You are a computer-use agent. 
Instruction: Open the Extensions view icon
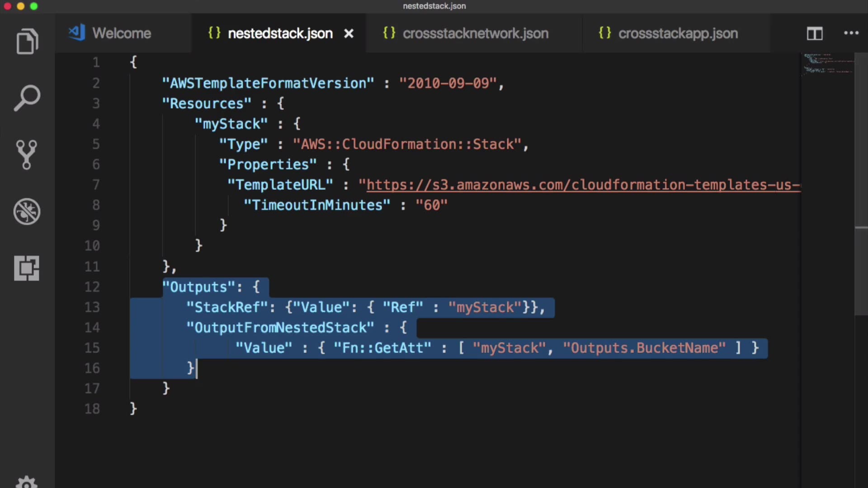[x=26, y=268]
